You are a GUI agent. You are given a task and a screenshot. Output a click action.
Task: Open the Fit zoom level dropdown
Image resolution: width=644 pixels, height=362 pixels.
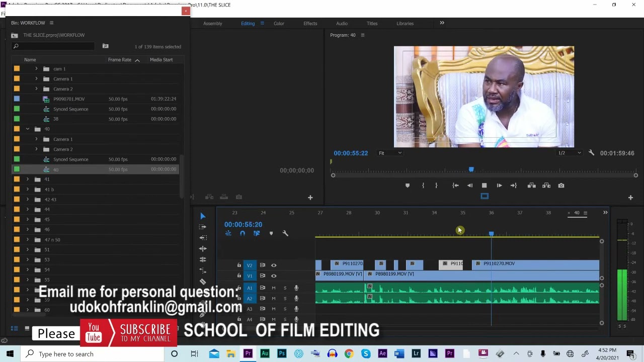point(390,153)
